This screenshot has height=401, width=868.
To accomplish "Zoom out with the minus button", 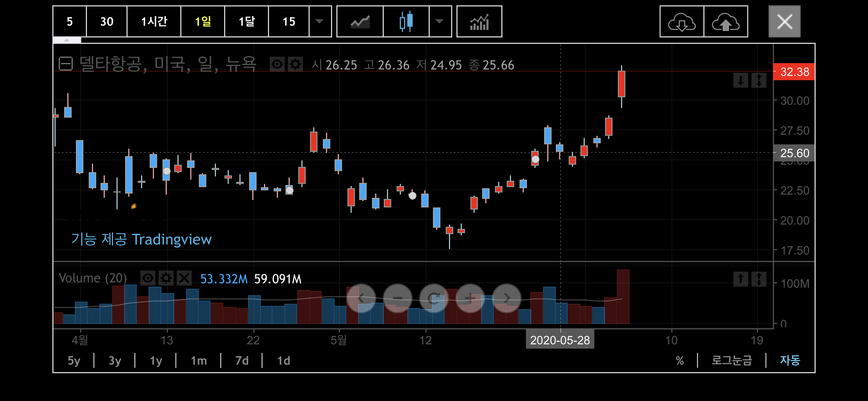I will tap(398, 298).
